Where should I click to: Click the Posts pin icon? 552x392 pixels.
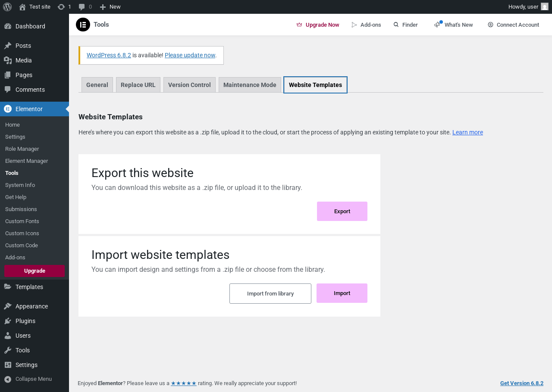coord(8,46)
